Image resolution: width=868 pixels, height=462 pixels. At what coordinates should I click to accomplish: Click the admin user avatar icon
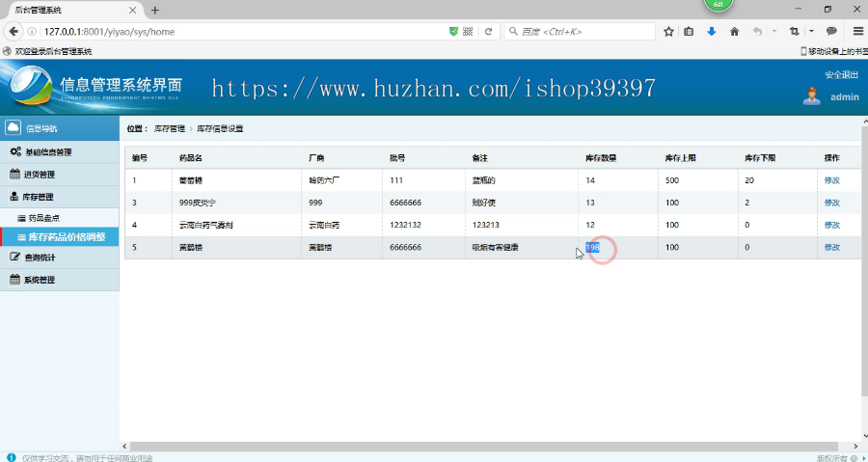click(x=811, y=96)
